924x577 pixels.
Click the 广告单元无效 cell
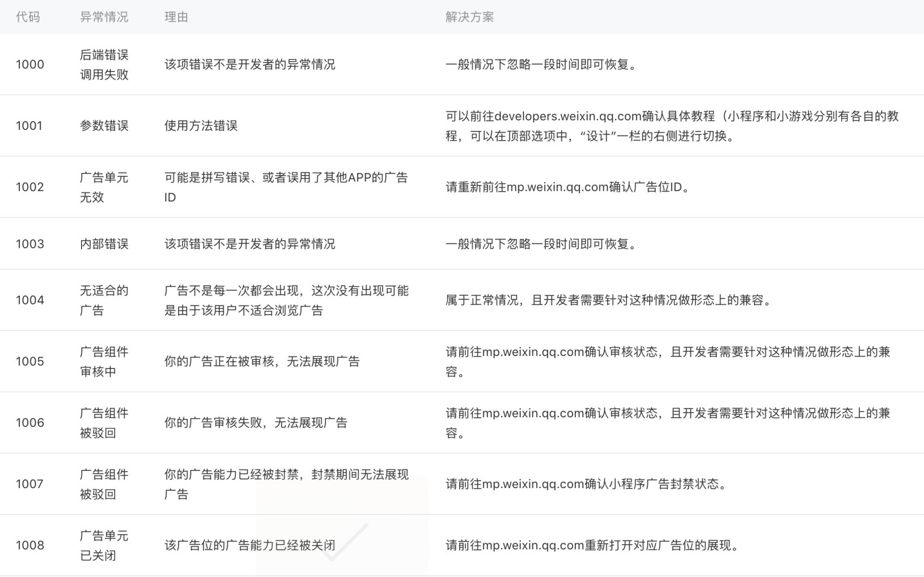tap(104, 187)
